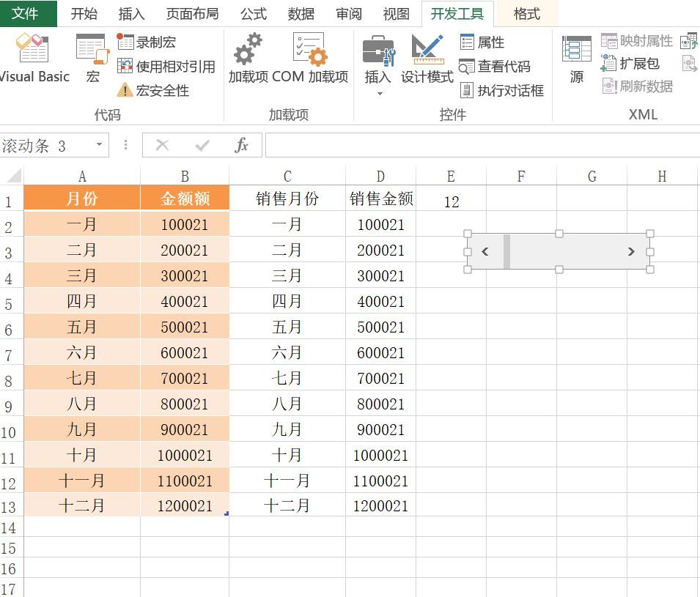This screenshot has width=700, height=597.
Task: Start recording with 录制宏
Action: (x=147, y=42)
